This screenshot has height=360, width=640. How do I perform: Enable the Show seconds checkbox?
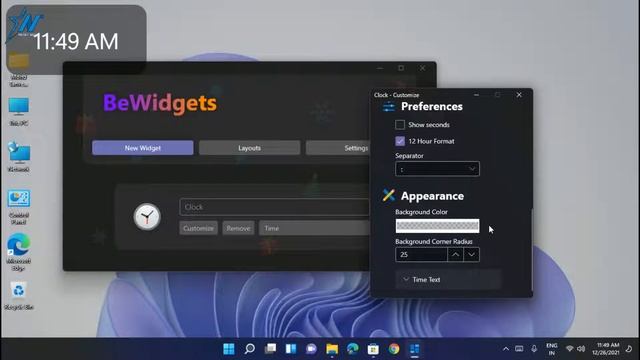coord(400,124)
